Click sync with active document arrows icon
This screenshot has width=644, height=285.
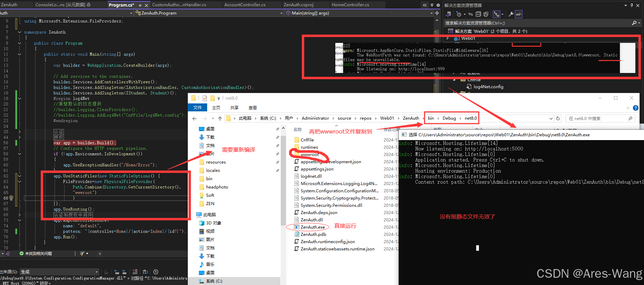(471, 14)
